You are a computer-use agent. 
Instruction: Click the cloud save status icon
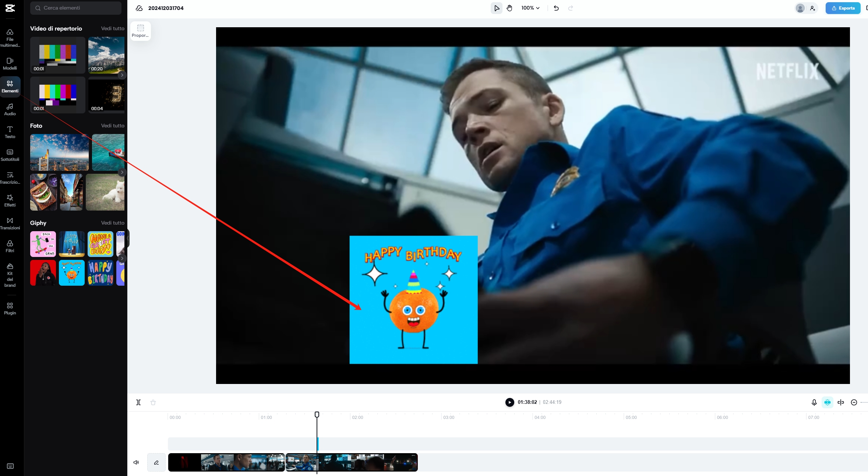pyautogui.click(x=139, y=8)
